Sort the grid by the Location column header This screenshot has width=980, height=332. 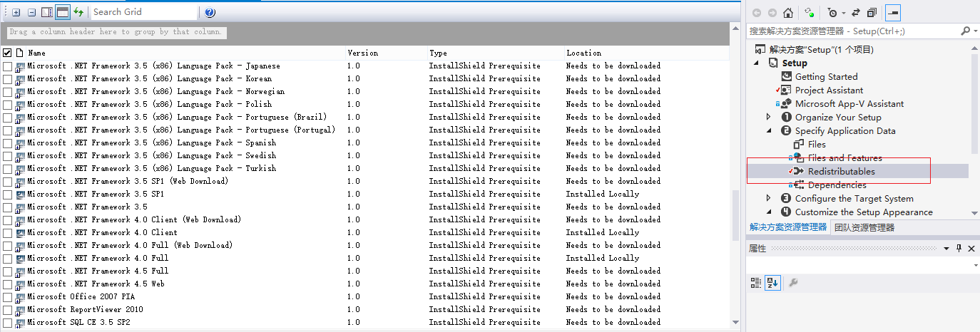[583, 53]
